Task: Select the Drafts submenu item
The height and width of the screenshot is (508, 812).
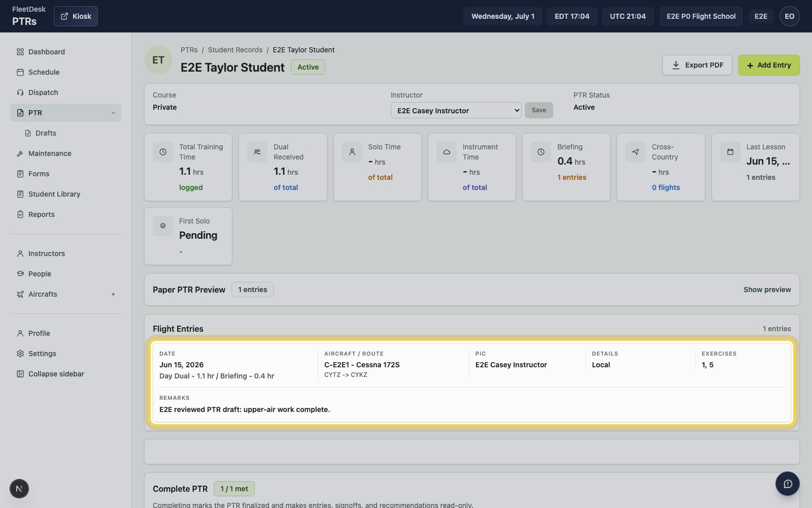Action: click(70, 133)
